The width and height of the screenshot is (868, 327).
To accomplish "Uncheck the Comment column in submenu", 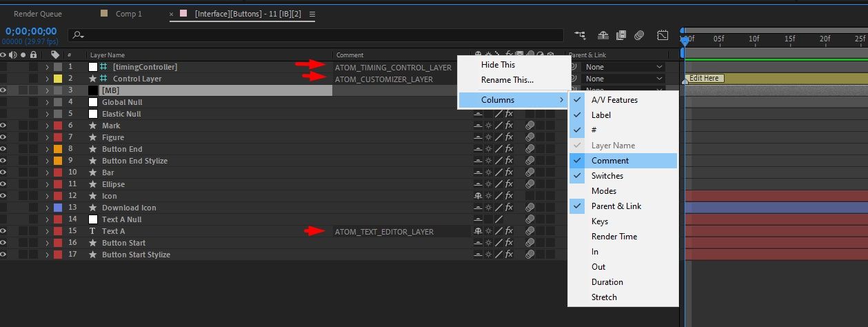I will click(x=623, y=161).
